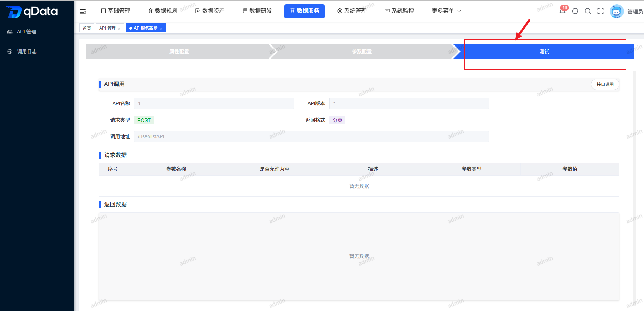Click the 是否允许为空 column header

point(275,169)
